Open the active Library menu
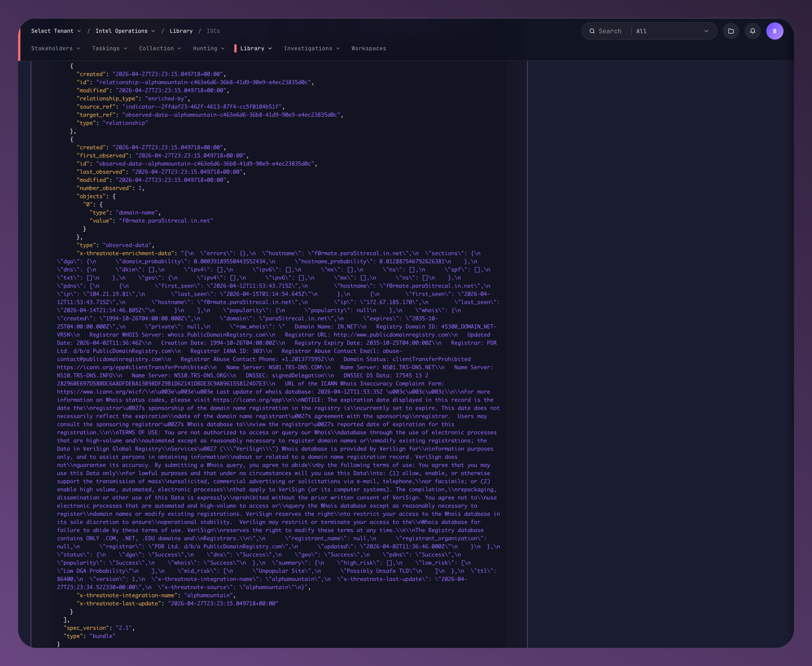 (x=256, y=48)
